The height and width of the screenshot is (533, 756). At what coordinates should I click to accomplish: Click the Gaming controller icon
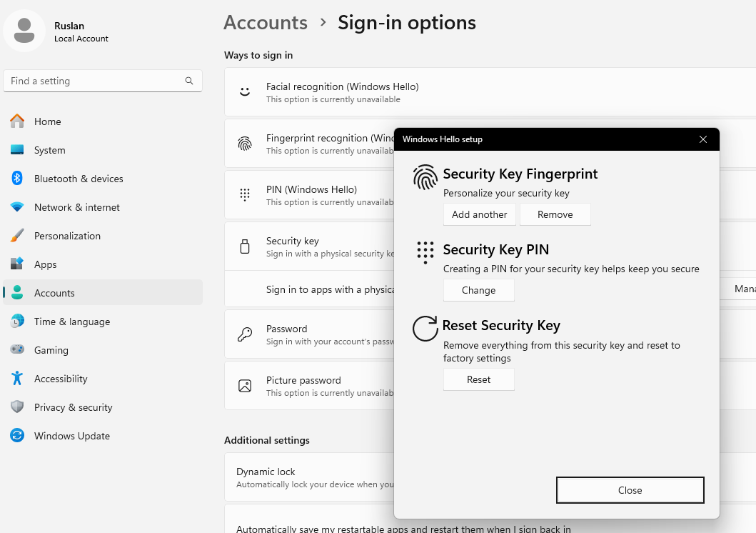[17, 350]
